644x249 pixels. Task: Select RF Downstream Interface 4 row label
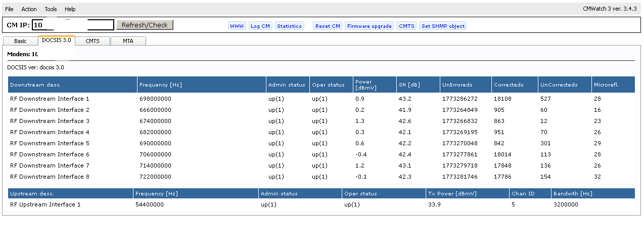coord(50,132)
